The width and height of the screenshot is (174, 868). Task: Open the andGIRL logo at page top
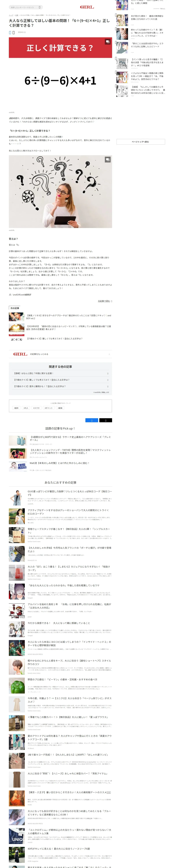click(87, 7)
